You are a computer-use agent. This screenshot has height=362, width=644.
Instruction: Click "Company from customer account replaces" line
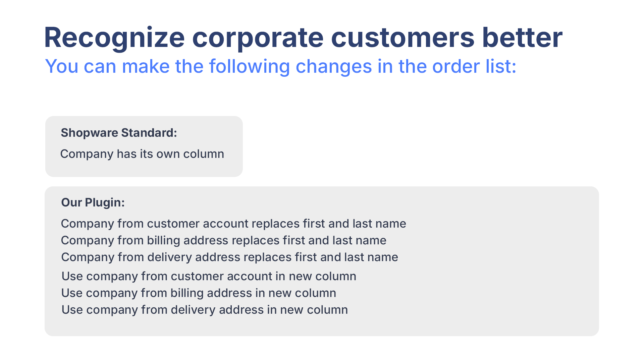click(233, 224)
